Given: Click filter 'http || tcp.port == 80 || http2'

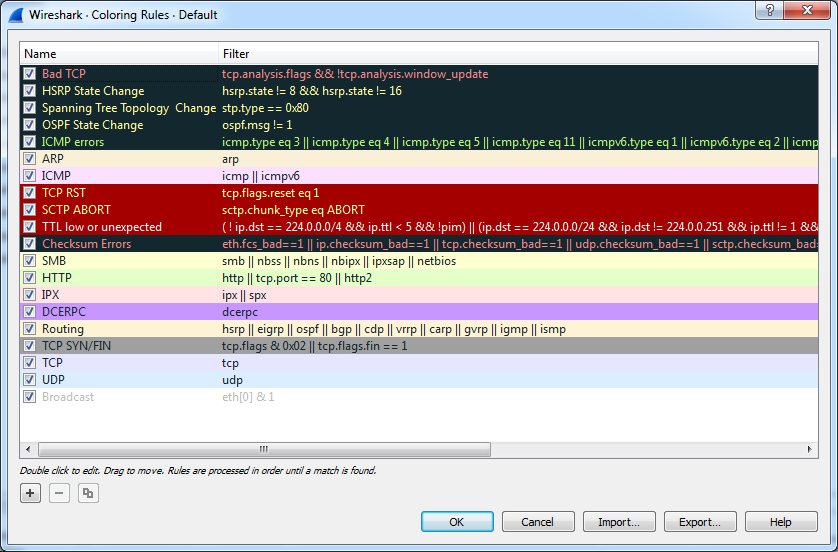Looking at the screenshot, I should [x=297, y=278].
